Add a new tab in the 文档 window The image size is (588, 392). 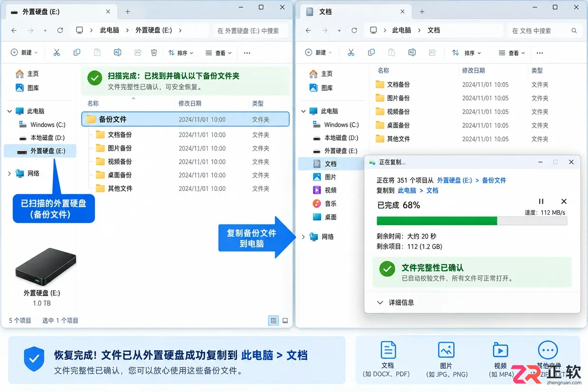pyautogui.click(x=422, y=12)
